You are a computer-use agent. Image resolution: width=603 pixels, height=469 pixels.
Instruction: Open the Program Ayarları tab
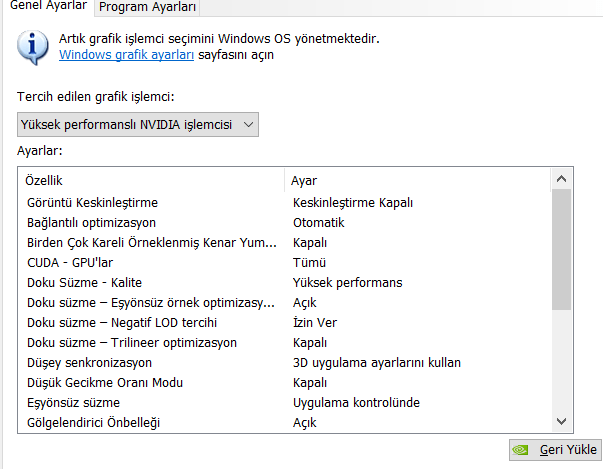[x=147, y=7]
